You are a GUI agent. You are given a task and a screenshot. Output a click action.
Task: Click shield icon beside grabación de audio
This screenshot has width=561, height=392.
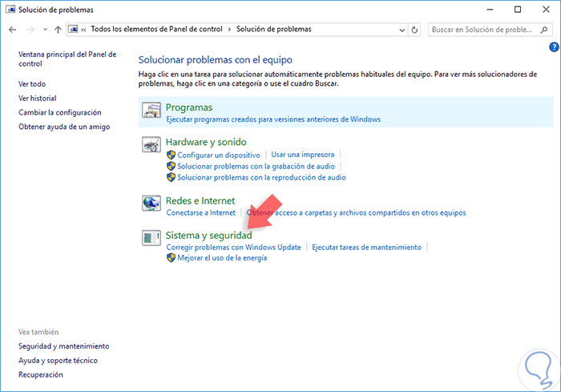[171, 166]
